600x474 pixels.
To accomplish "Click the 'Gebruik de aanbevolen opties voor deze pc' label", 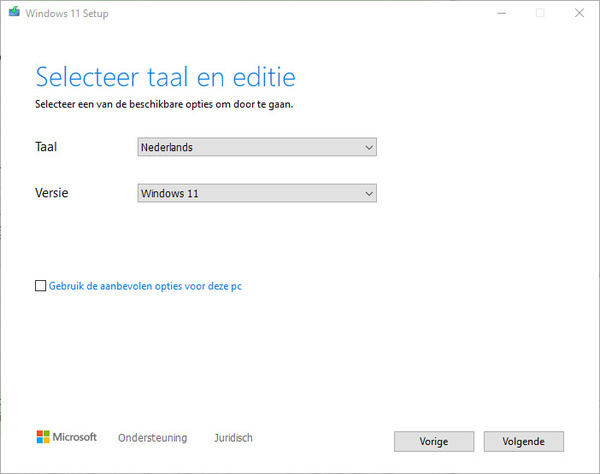I will [x=145, y=286].
